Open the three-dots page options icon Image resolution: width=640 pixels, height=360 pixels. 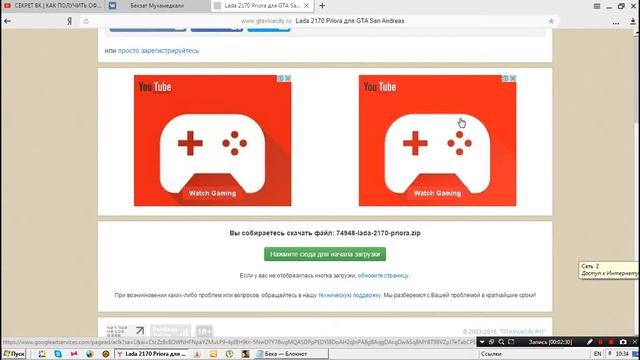pyautogui.click(x=616, y=23)
